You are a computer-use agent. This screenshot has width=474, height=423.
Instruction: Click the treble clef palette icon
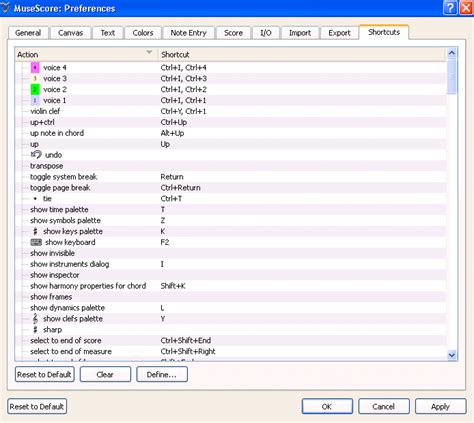coord(35,319)
